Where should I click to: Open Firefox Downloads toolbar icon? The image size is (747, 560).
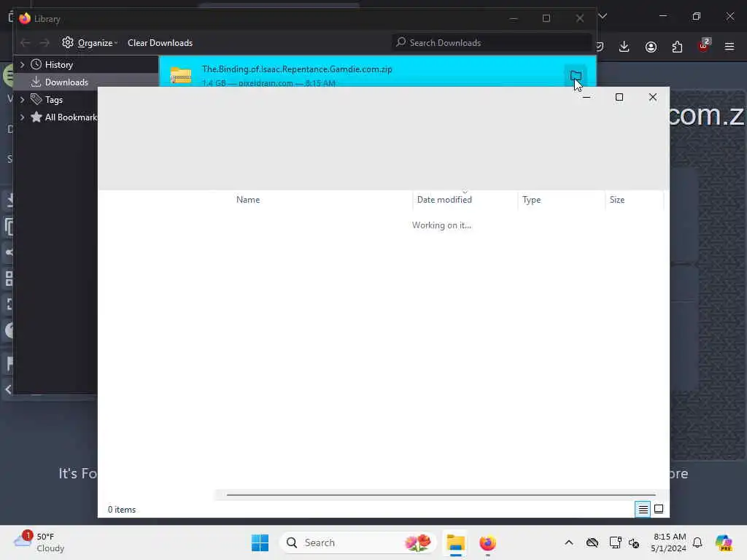click(624, 47)
